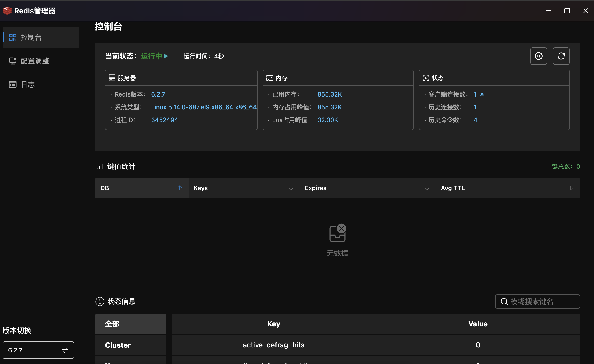This screenshot has height=364, width=594.
Task: Click the 配置调整 monitor icon in sidebar
Action: [13, 61]
